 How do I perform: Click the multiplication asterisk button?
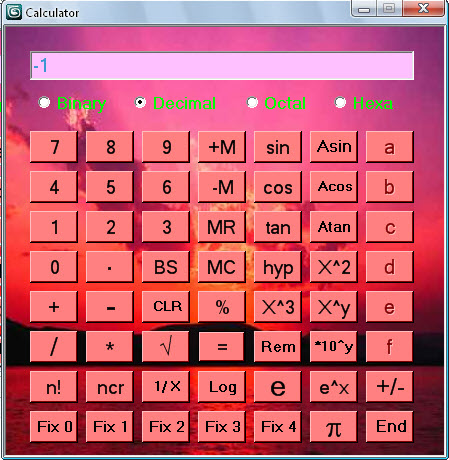coord(110,346)
